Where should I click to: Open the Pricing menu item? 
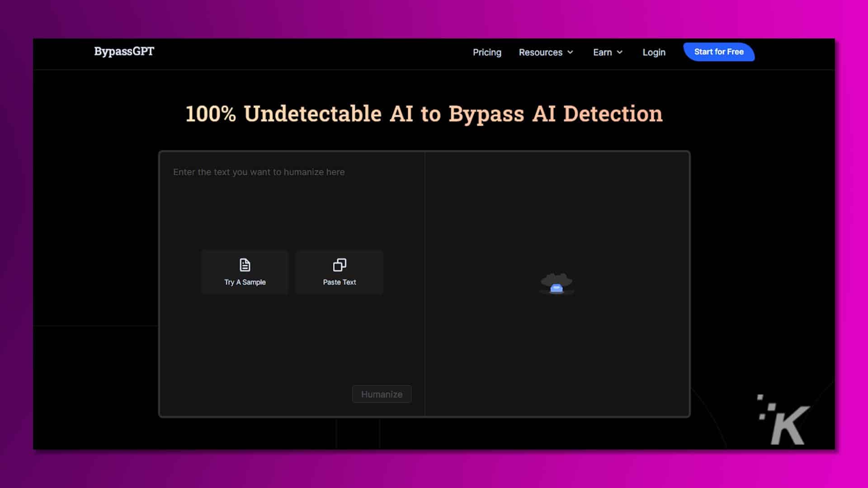[x=487, y=52]
